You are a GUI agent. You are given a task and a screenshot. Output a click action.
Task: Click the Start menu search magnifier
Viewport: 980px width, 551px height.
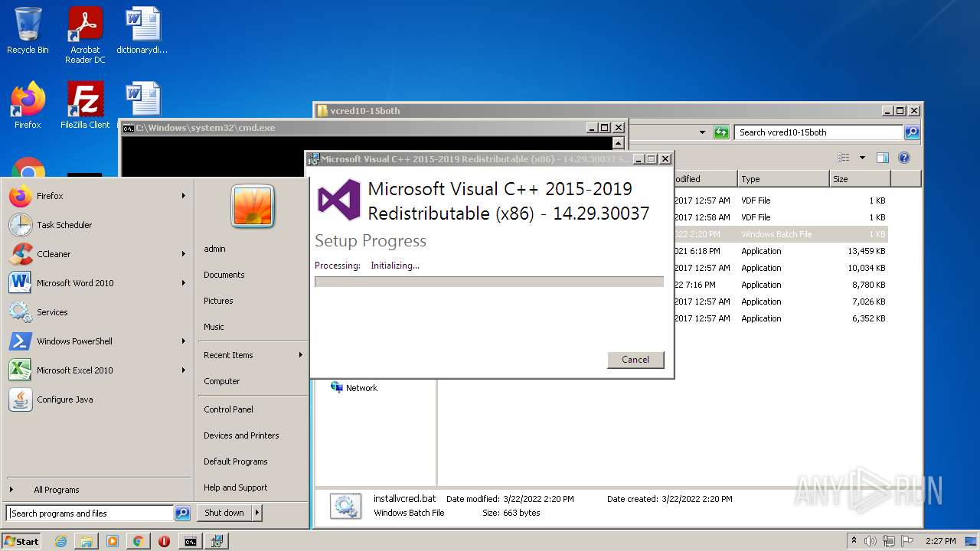coord(182,514)
